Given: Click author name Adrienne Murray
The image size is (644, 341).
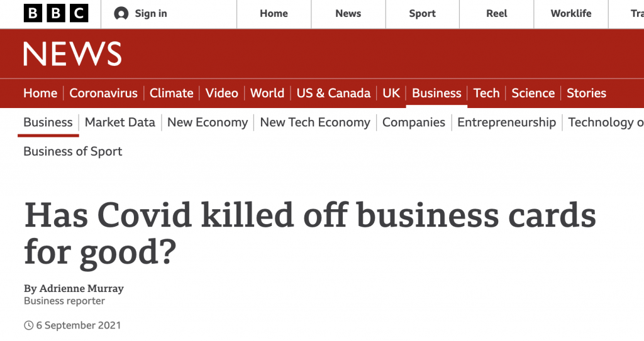Looking at the screenshot, I should (x=81, y=288).
